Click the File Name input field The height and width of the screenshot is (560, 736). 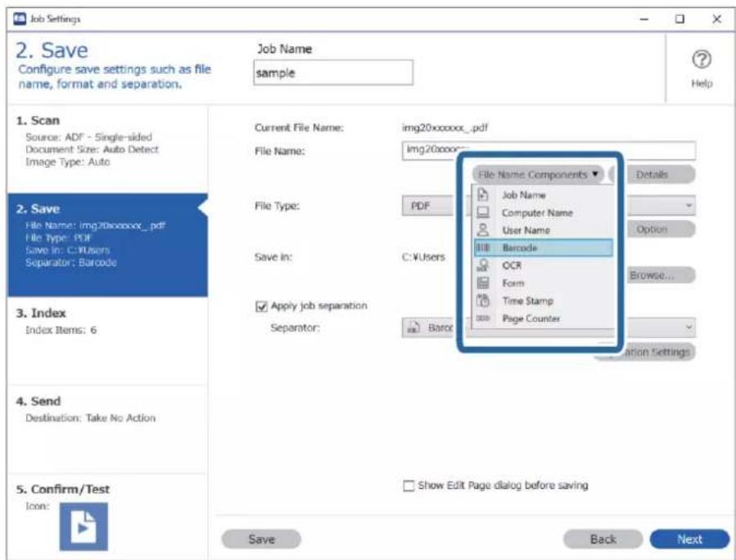[549, 151]
